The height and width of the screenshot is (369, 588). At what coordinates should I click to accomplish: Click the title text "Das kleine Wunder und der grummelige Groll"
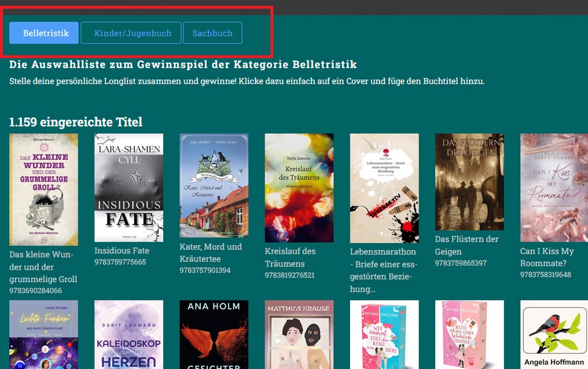pyautogui.click(x=44, y=267)
